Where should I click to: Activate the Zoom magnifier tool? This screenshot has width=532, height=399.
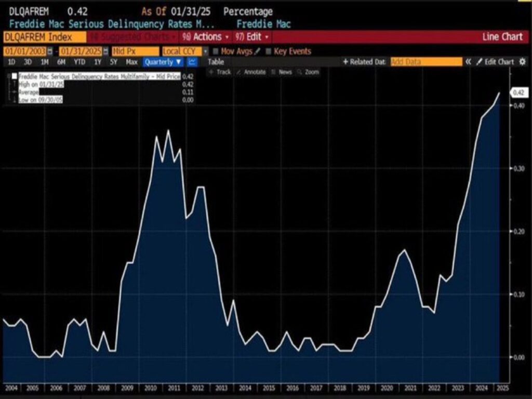coord(309,72)
